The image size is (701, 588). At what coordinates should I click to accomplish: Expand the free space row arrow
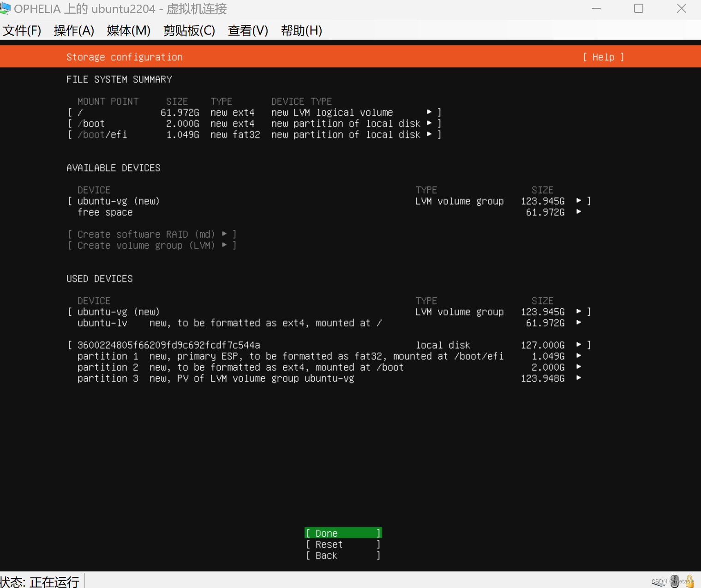[x=579, y=212]
